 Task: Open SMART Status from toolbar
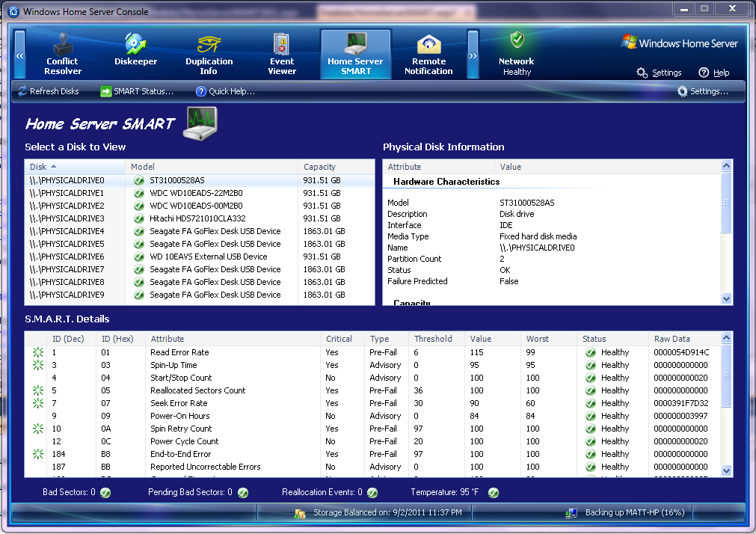tap(137, 91)
